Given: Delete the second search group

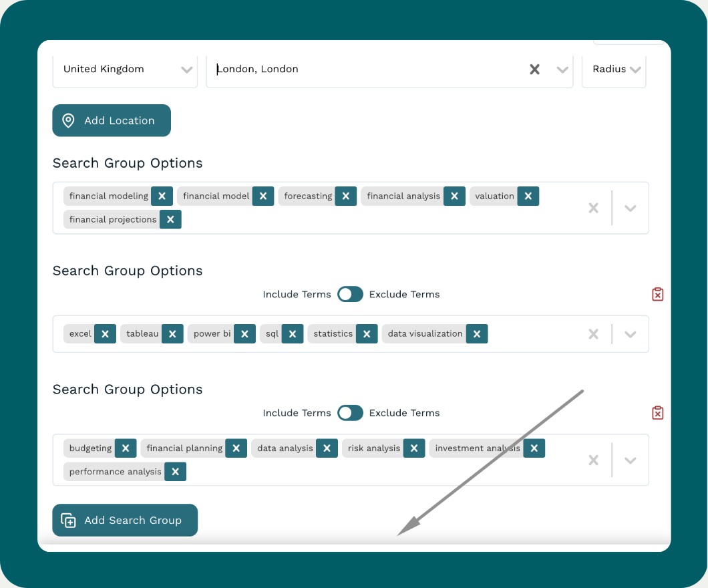Looking at the screenshot, I should (x=657, y=294).
